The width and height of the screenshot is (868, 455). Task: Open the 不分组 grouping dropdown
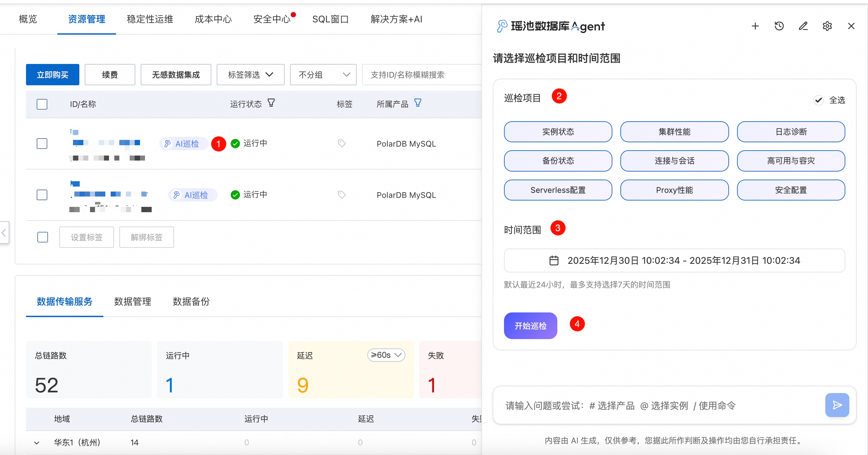coord(323,74)
